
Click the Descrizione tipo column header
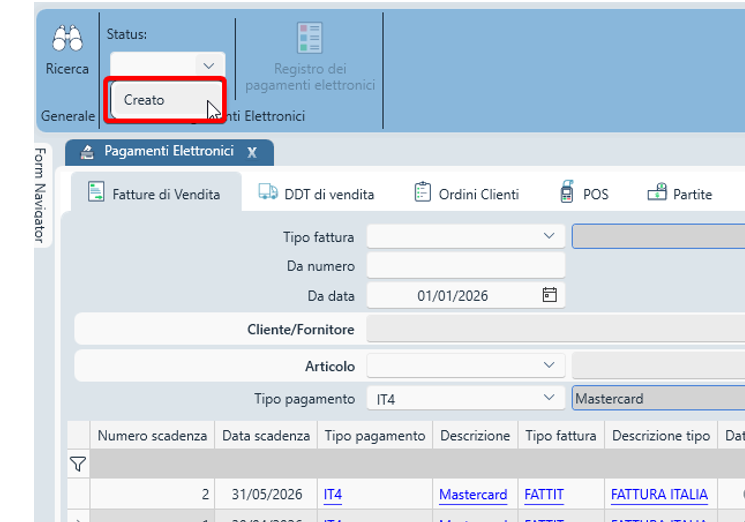(x=661, y=435)
